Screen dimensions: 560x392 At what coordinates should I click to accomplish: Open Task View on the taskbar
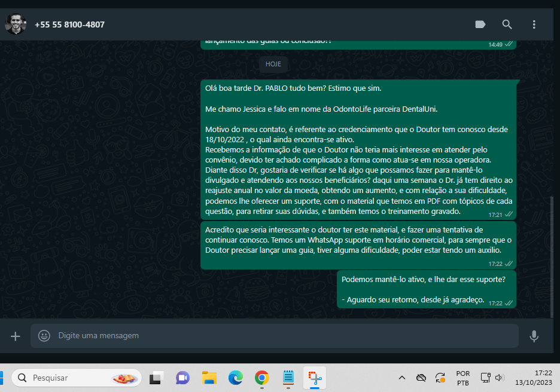156,378
